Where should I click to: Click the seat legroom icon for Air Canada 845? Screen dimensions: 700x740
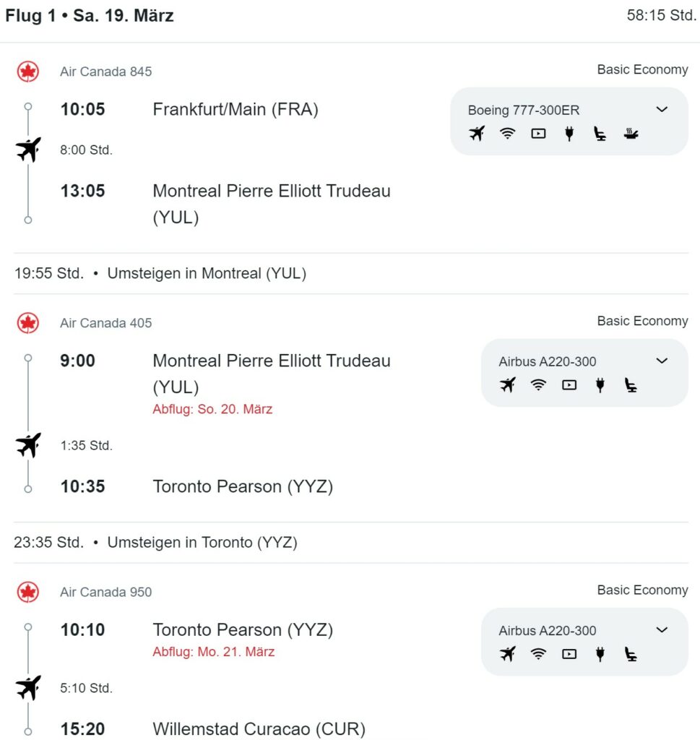point(600,134)
